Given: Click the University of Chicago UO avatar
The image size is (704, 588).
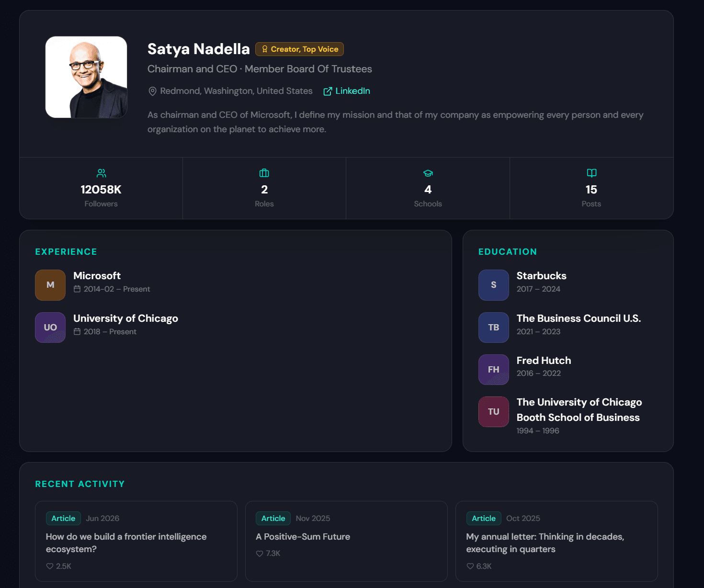Looking at the screenshot, I should click(50, 328).
